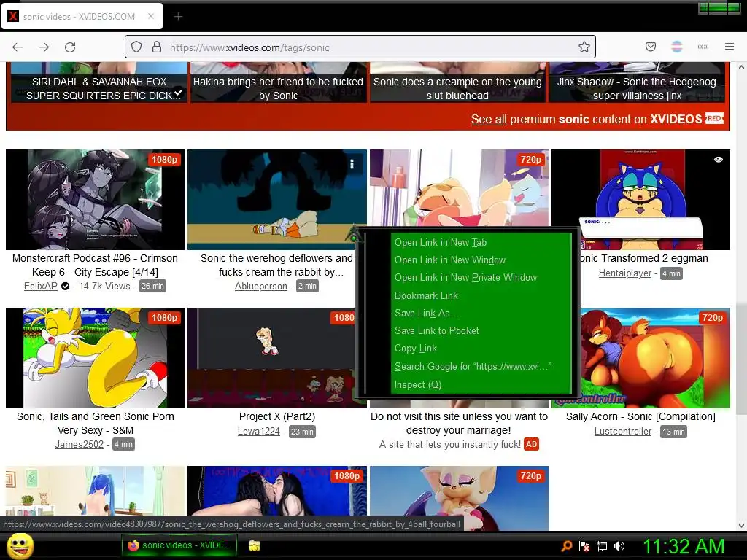The image size is (747, 560).
Task: Save the page to Pocket from toolbar
Action: tap(650, 47)
